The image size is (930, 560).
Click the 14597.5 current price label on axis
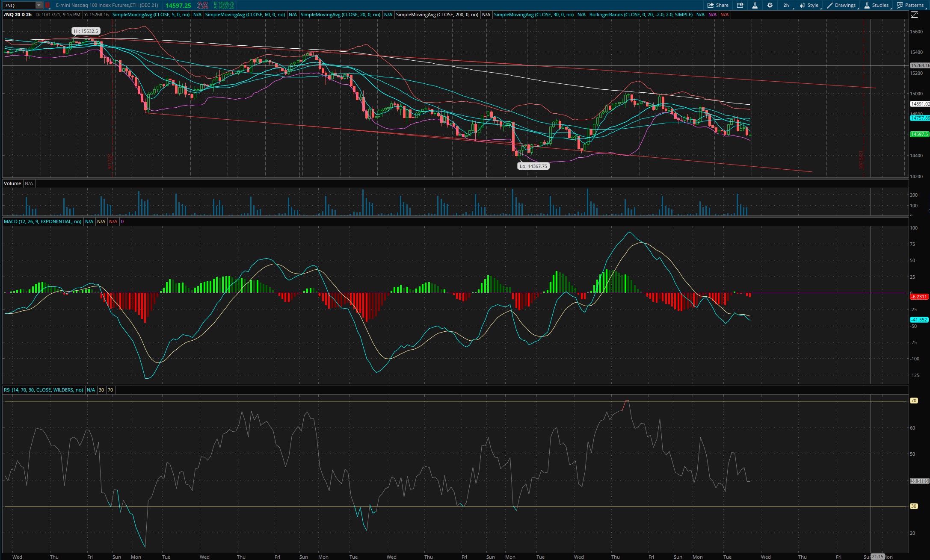[919, 134]
